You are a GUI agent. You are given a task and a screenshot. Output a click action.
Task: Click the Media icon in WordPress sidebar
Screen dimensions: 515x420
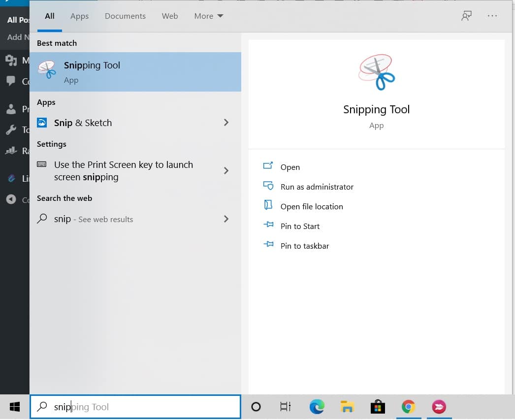click(11, 60)
